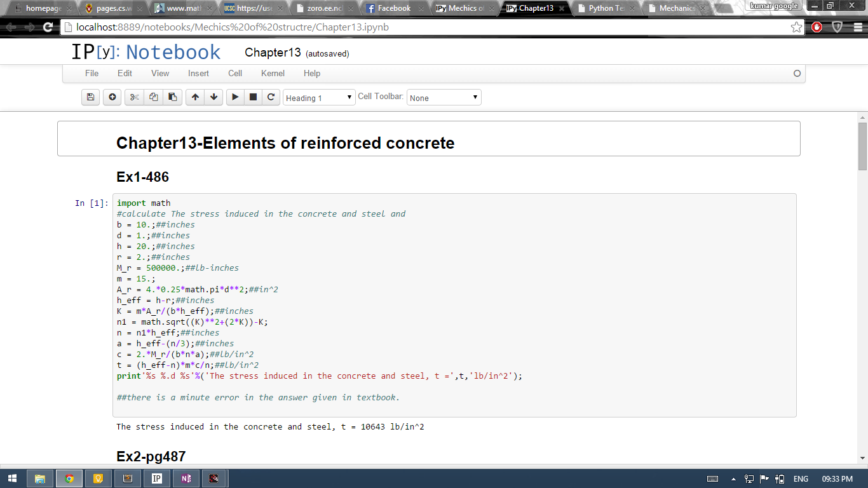Paste cell using clipboard icon
Viewport: 868px width, 488px height.
tap(172, 97)
